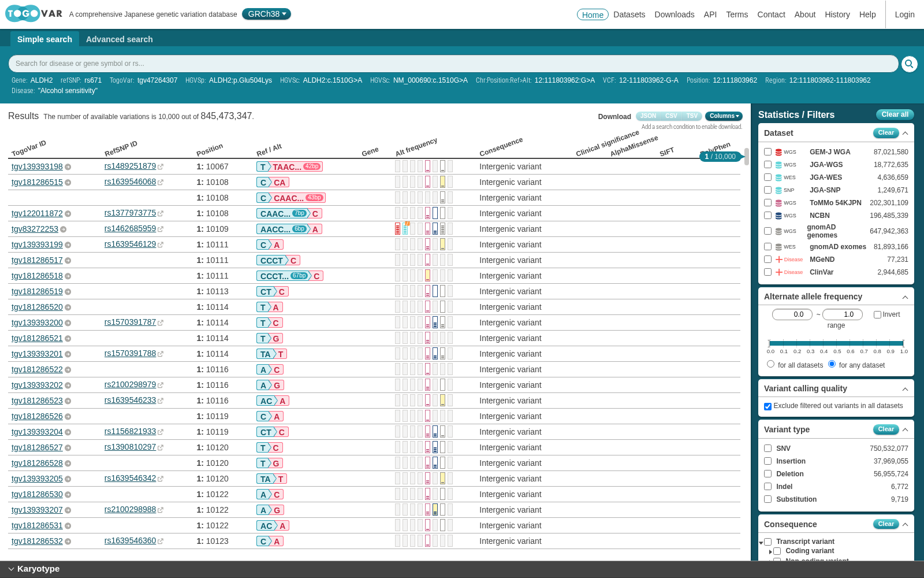
Task: Click the magnifier search button
Action: tap(909, 64)
